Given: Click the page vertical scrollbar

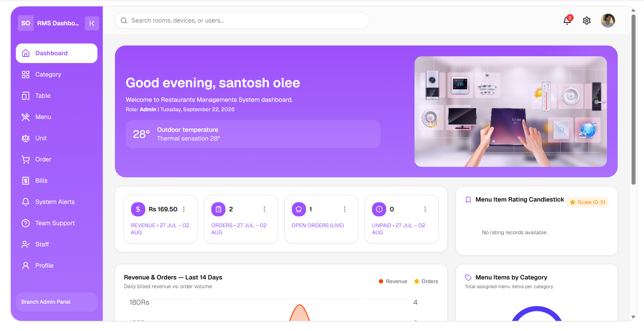Looking at the screenshot, I should (634, 99).
